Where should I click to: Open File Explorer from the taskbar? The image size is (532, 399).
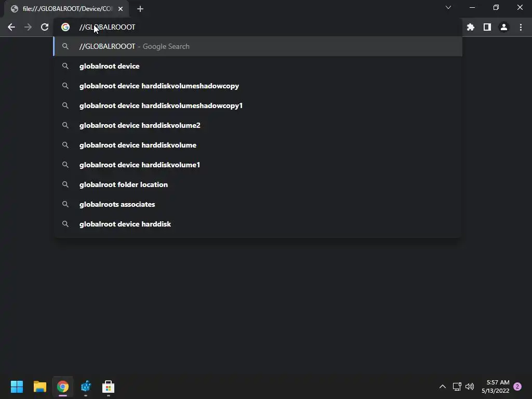pyautogui.click(x=39, y=387)
